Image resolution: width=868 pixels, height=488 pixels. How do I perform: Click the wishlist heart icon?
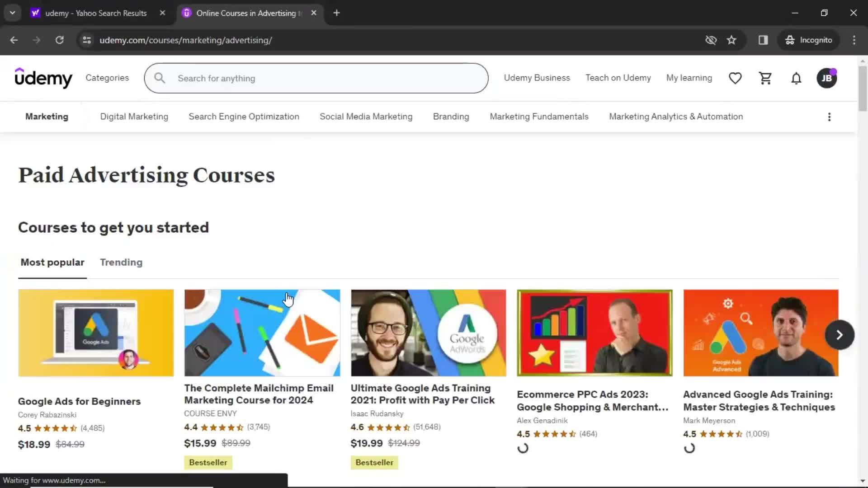pyautogui.click(x=736, y=78)
